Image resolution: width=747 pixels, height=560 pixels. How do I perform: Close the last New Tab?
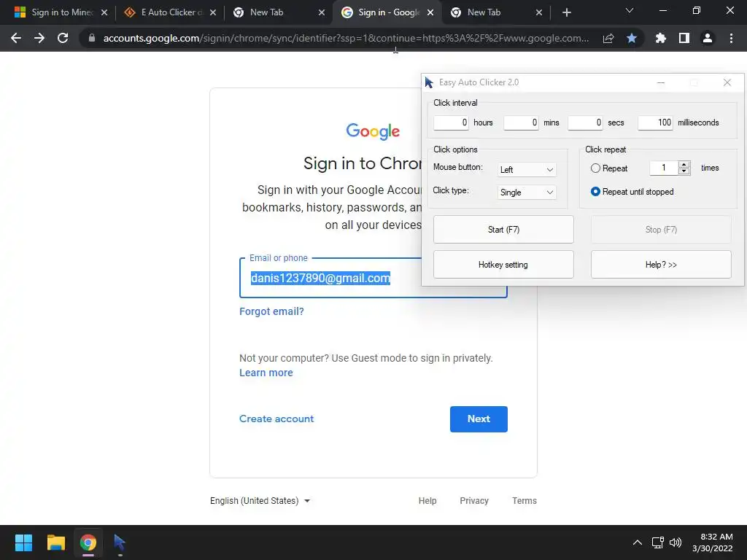click(x=539, y=12)
